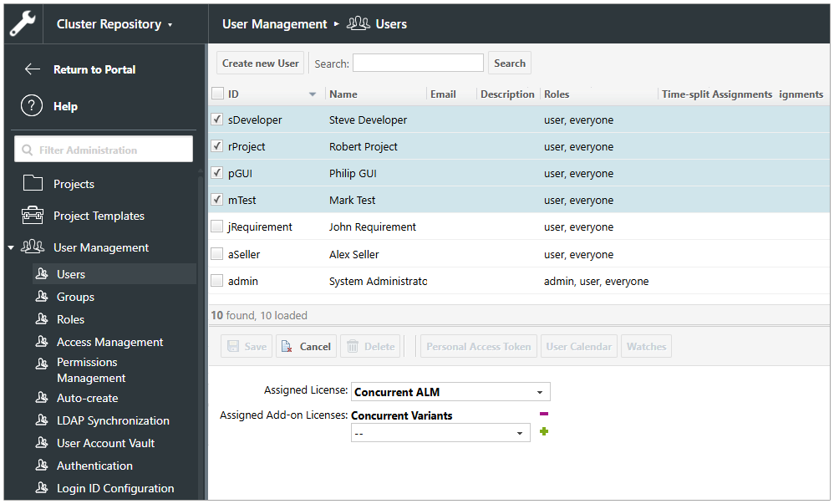Remove Concurrent Variants add-on with minus icon
This screenshot has height=504, width=834.
pos(543,415)
